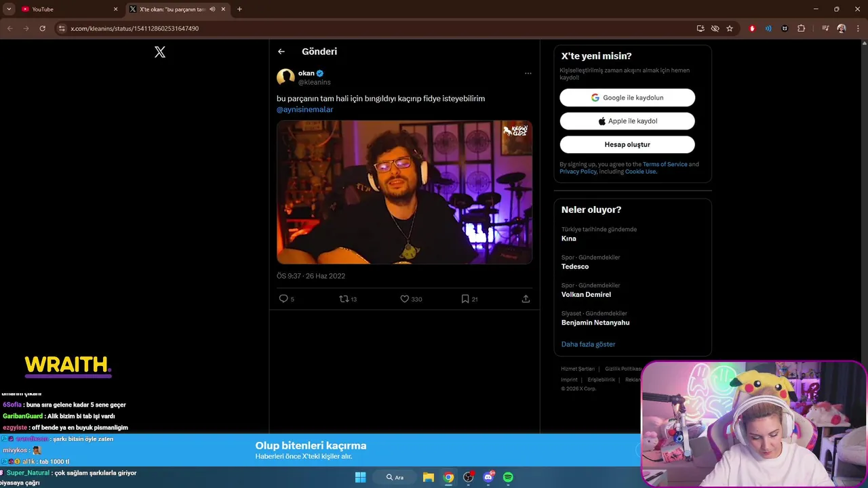868x488 pixels.
Task: Close the X tweet tab
Action: (223, 9)
